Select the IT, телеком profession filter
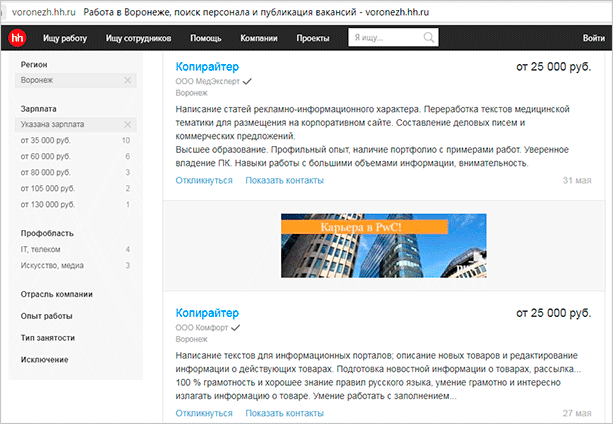 [x=42, y=248]
